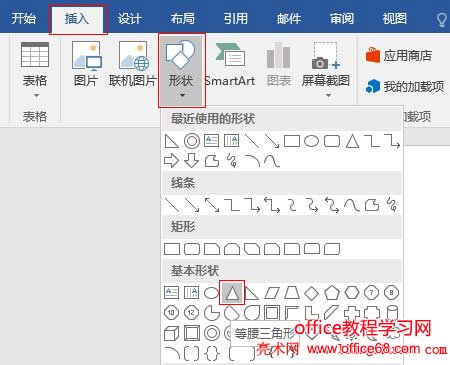This screenshot has height=365, width=450.
Task: Open the 应用商店 add-in store
Action: coord(399,55)
